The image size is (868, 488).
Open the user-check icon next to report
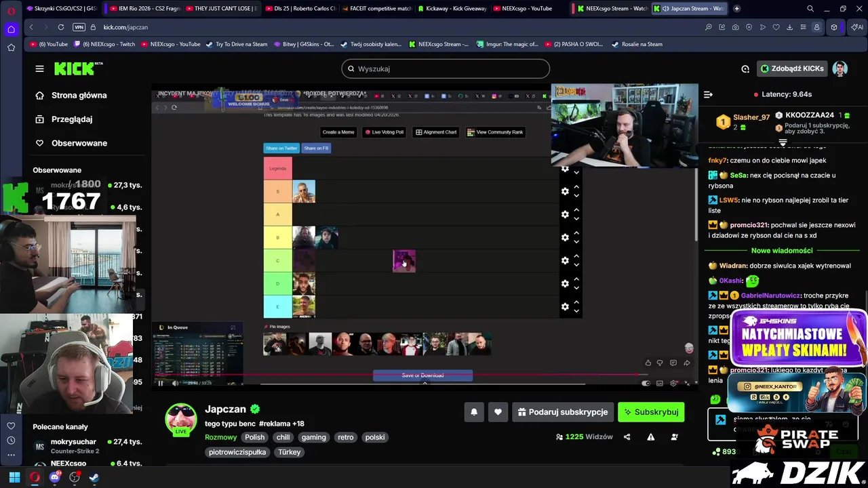click(674, 437)
